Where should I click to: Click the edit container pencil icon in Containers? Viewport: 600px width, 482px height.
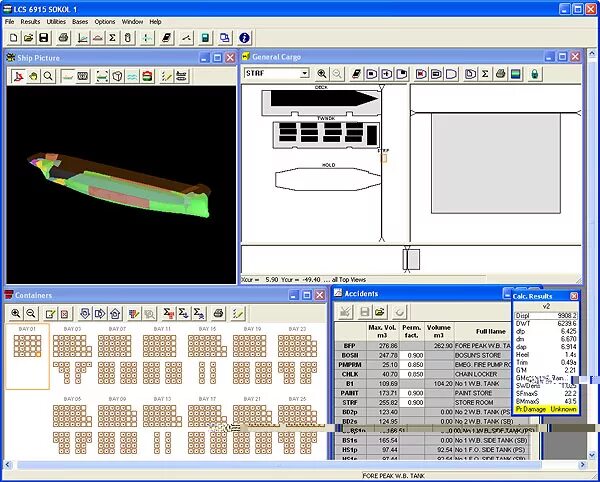coord(50,314)
